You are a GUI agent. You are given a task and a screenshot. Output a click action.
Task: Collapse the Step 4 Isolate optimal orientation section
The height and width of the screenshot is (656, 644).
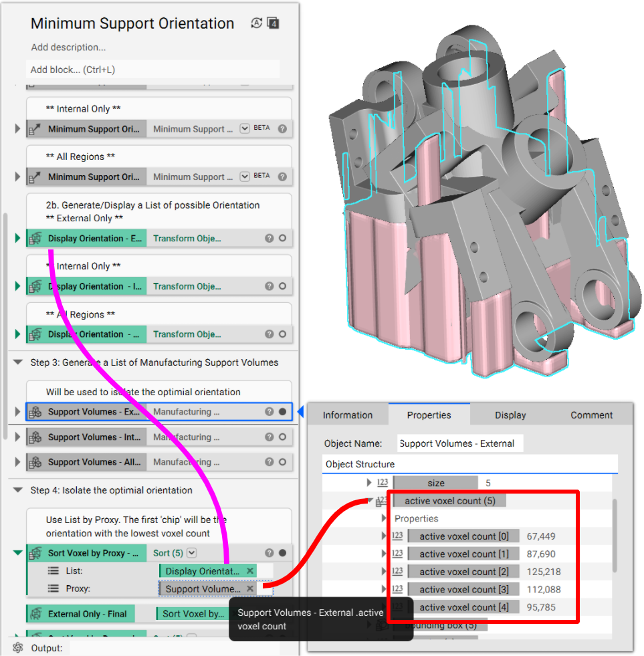[x=17, y=490]
